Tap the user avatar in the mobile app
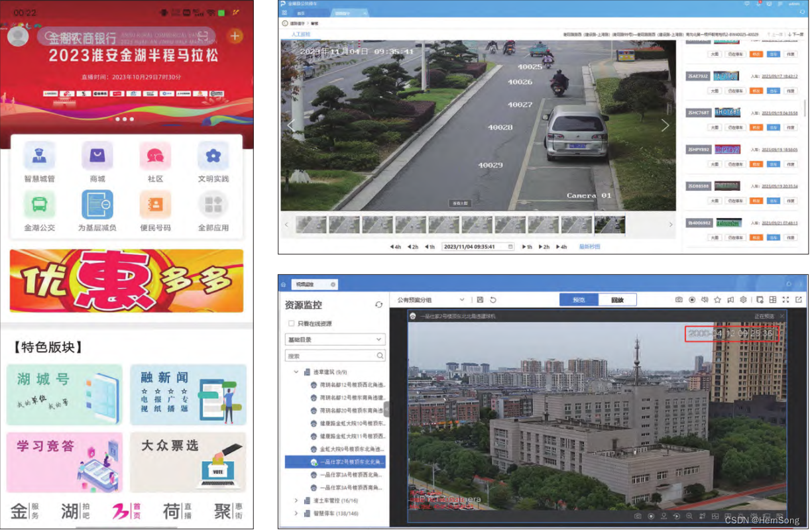Image resolution: width=810 pixels, height=532 pixels. (x=18, y=36)
